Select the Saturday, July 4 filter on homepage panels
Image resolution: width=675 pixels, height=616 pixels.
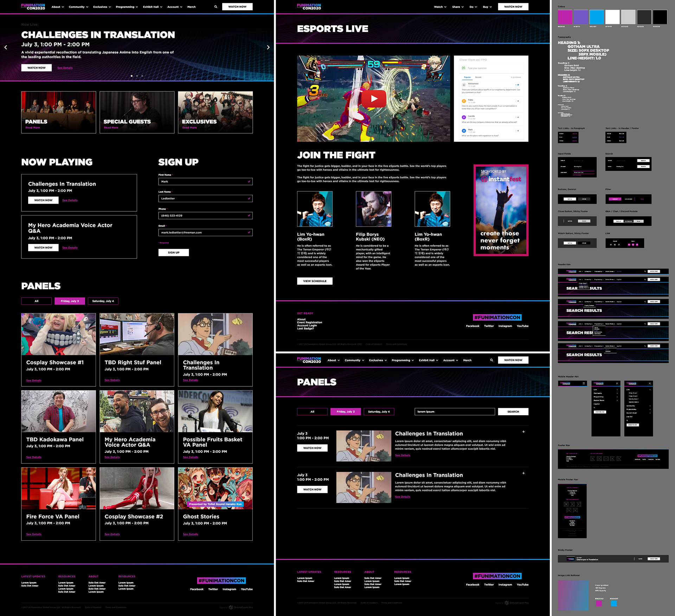click(103, 301)
